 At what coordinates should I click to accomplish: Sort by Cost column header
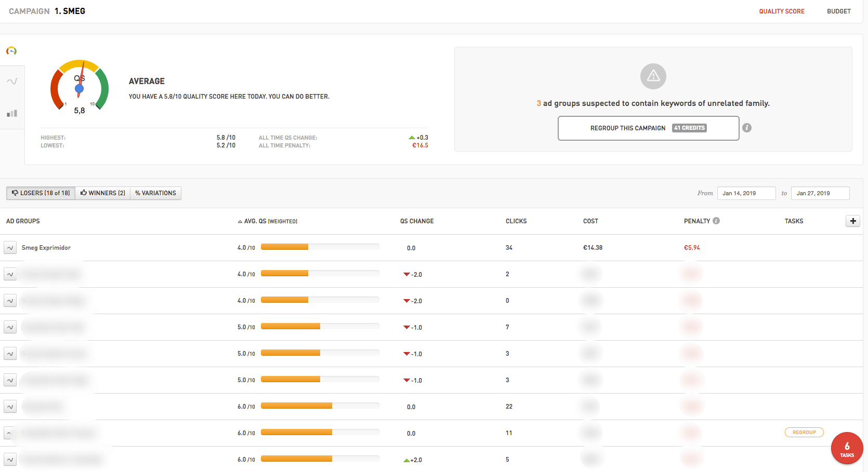pyautogui.click(x=590, y=221)
